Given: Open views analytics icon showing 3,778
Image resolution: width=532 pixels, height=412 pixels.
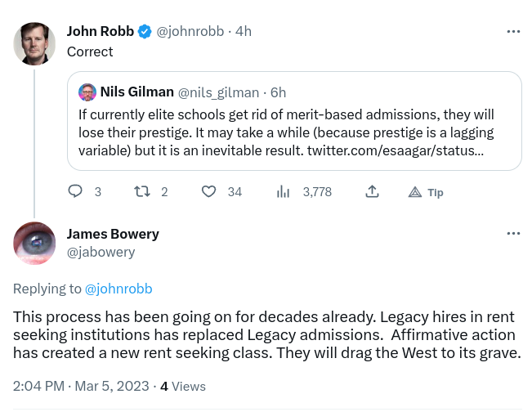Looking at the screenshot, I should pos(284,191).
